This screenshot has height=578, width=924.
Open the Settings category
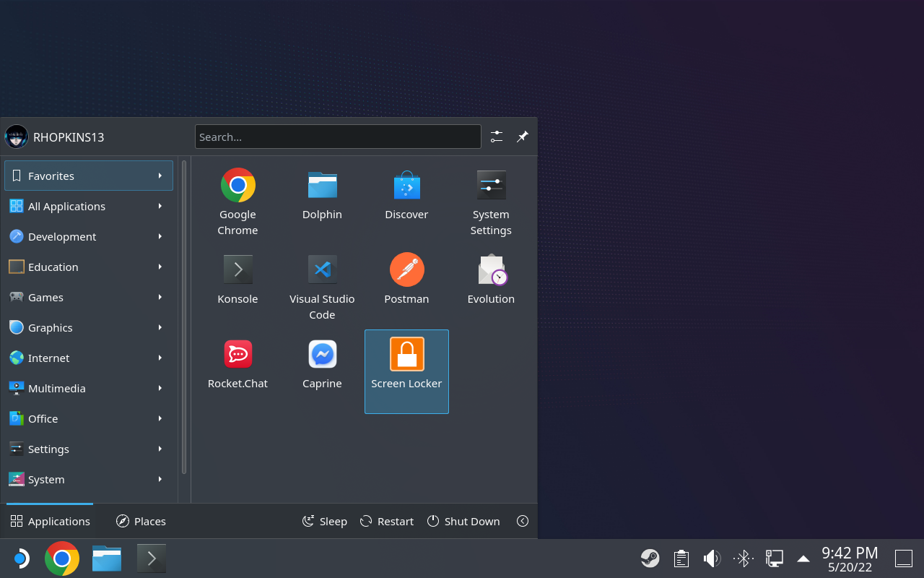[x=89, y=449]
